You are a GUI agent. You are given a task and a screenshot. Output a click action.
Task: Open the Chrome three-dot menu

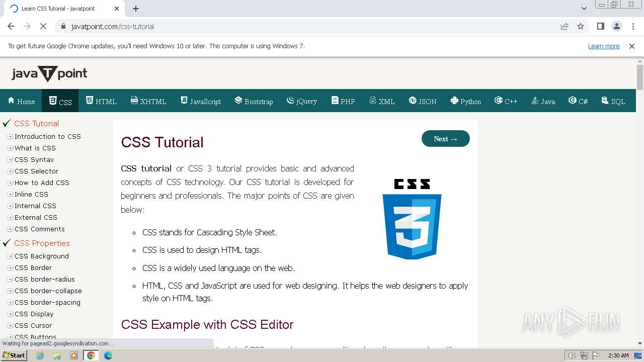(x=633, y=27)
